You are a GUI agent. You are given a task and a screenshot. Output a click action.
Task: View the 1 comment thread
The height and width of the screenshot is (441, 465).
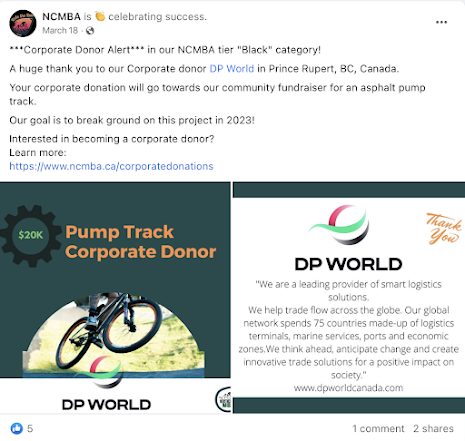tap(378, 429)
